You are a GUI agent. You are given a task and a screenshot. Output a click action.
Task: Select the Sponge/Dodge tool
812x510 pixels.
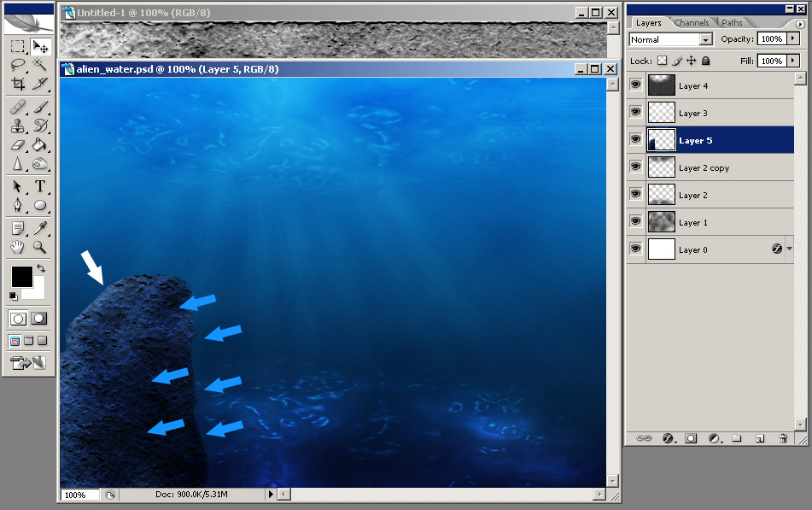[x=40, y=164]
